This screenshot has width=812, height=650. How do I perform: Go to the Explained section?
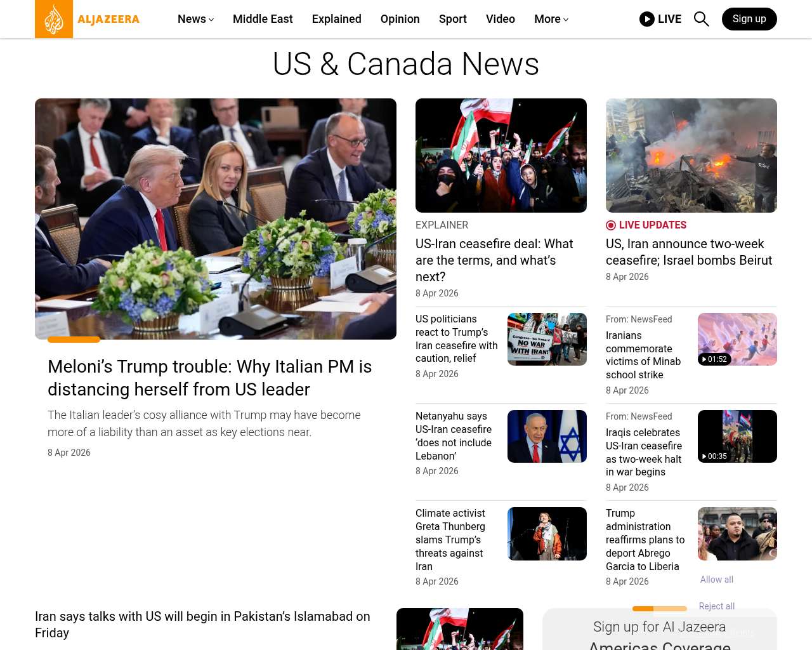point(337,19)
